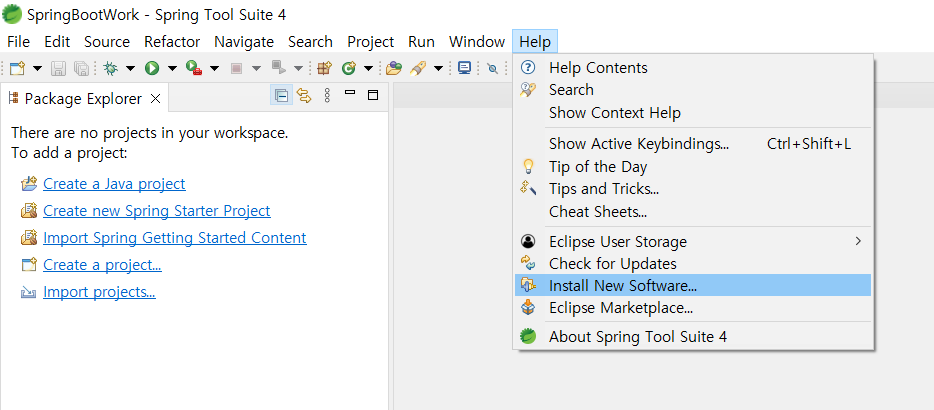Open the Source menu
Screen dimensions: 934x410
point(107,42)
